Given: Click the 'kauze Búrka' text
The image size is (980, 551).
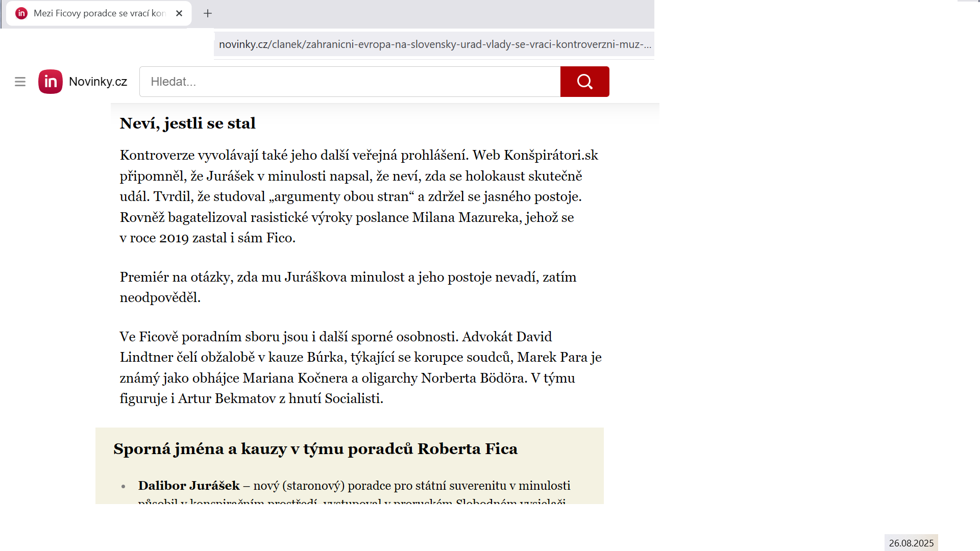Looking at the screenshot, I should [x=306, y=357].
